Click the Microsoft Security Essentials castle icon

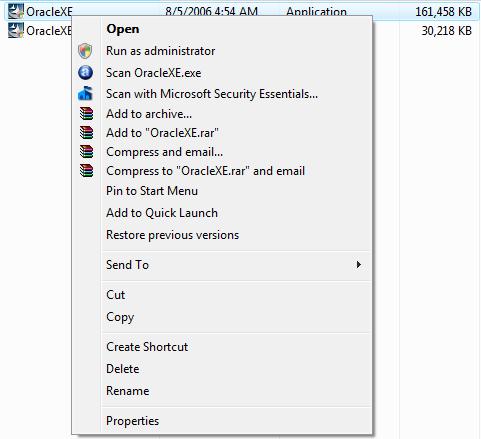pos(85,93)
